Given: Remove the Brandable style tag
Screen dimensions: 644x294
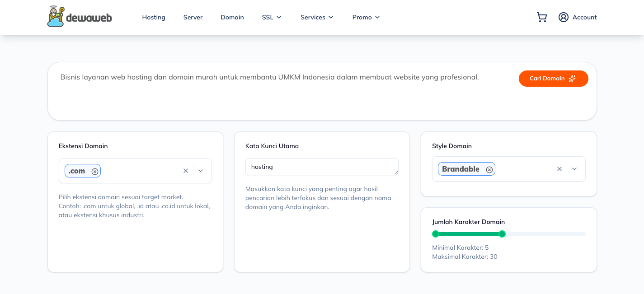Looking at the screenshot, I should [489, 169].
